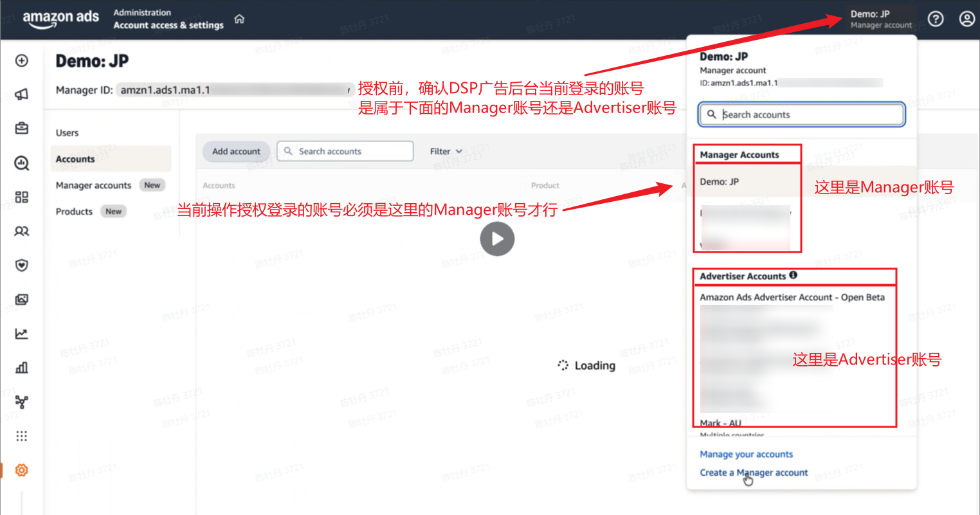Focus the Search accounts field in account switcher panel
Screen dimensions: 980x515
point(802,114)
